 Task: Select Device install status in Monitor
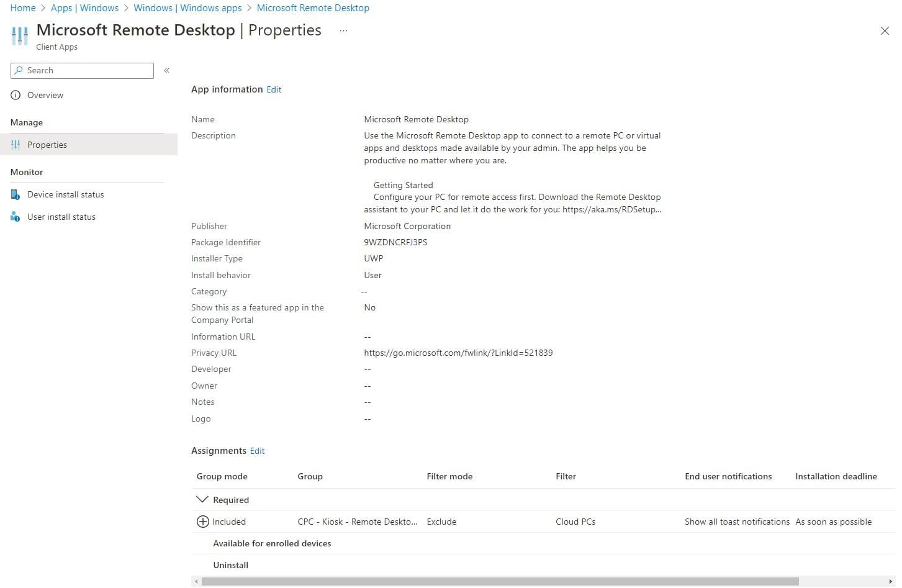(x=65, y=194)
